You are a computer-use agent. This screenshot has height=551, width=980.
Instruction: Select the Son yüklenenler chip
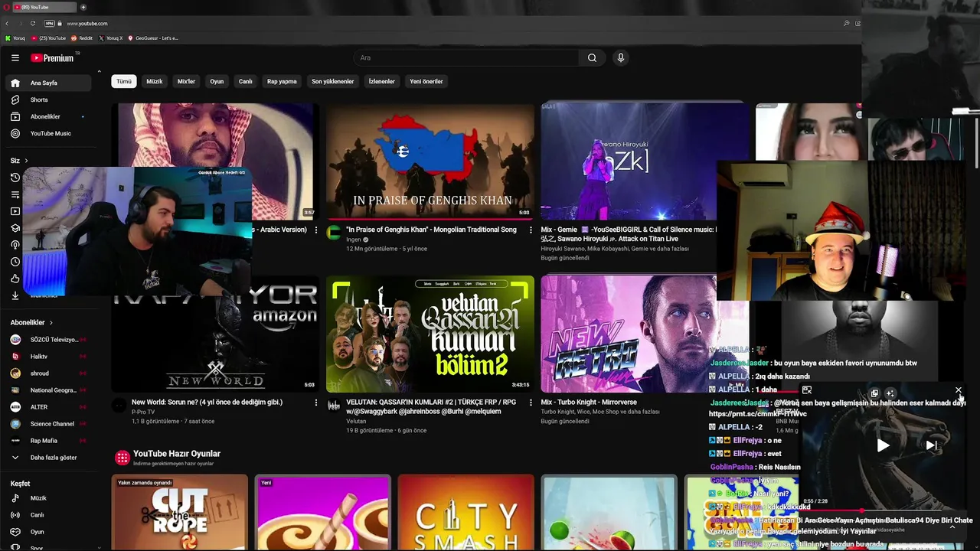(332, 81)
